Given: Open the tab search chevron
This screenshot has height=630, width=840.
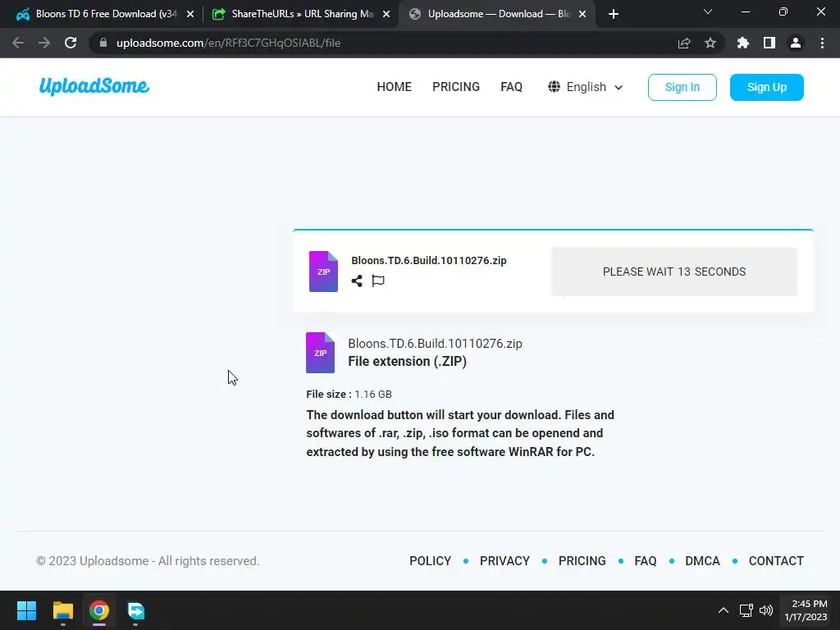Looking at the screenshot, I should pos(708,11).
